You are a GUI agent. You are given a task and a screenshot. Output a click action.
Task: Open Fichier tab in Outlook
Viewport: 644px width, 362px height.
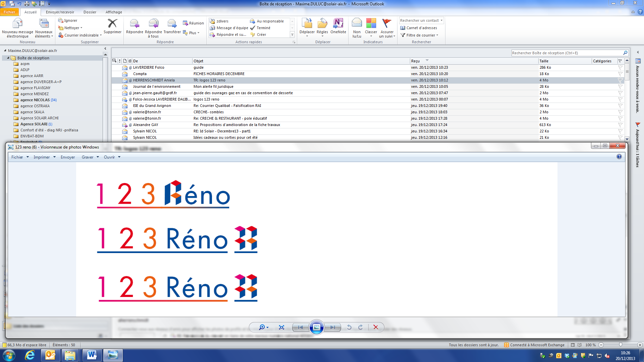(x=9, y=12)
